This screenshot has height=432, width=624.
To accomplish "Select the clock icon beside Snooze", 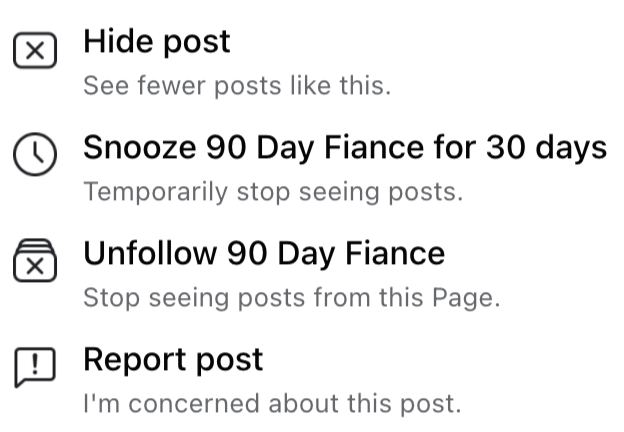I will [x=35, y=157].
